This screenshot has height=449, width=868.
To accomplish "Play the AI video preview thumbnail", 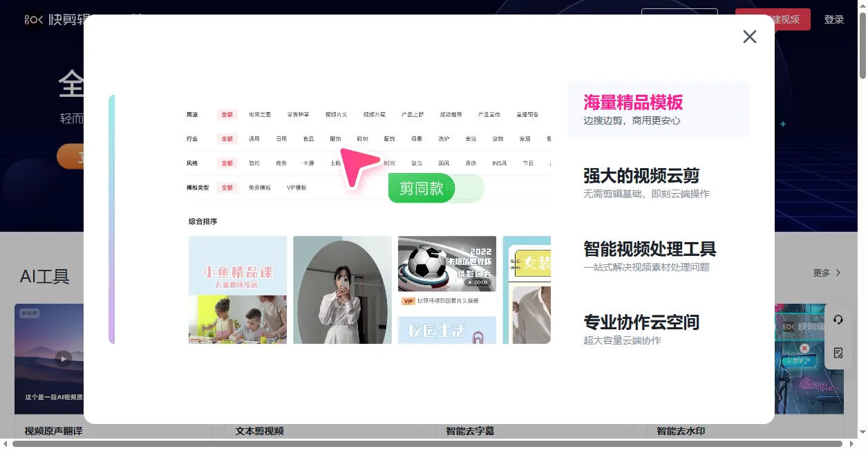I will click(x=64, y=358).
